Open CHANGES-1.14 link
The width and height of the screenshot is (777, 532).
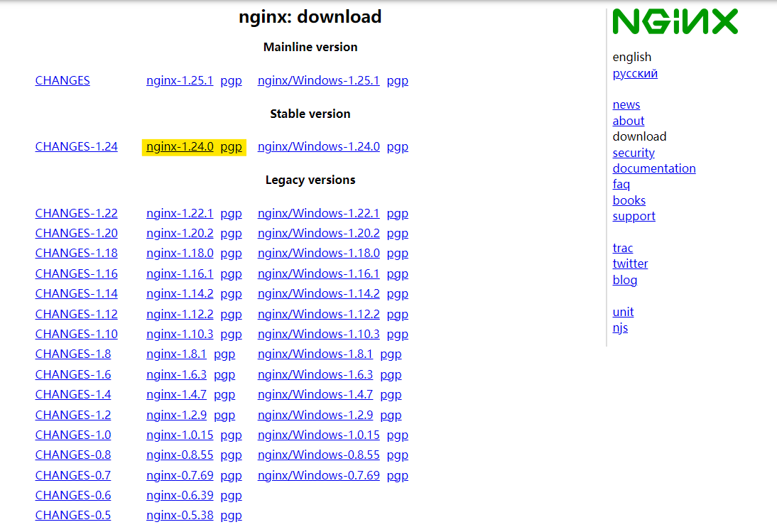point(76,293)
